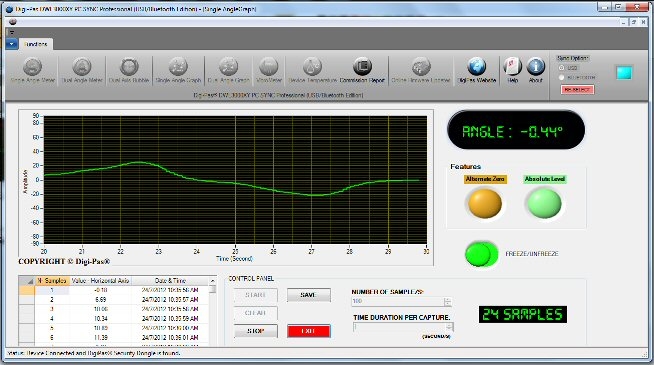
Task: Click the sample table scroll up arrow
Action: (x=212, y=281)
